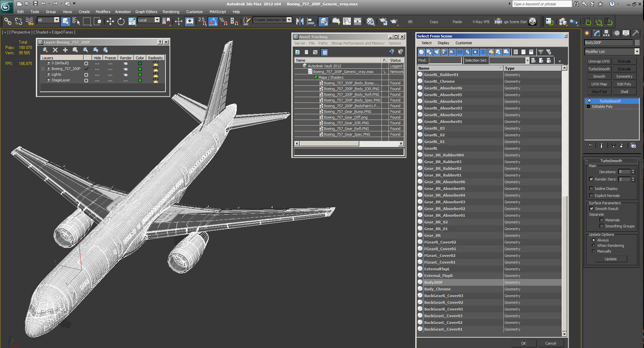
Task: Activate the Select and Scale tool
Action: (x=132, y=21)
